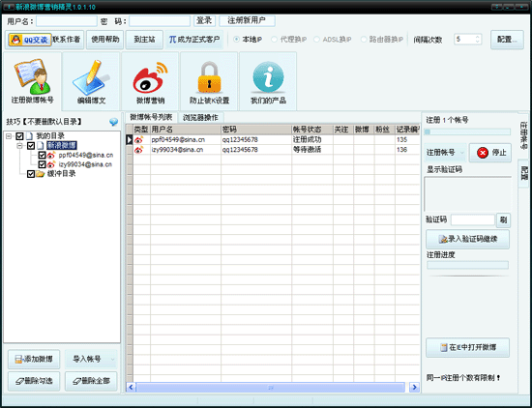Image resolution: width=532 pixels, height=408 pixels.
Task: Click the row pointer arrow in table header column
Action: tap(130, 140)
